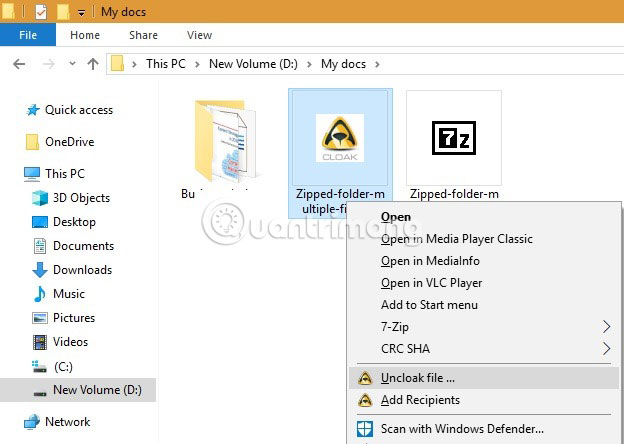The width and height of the screenshot is (624, 444).
Task: Select Downloads in navigation pane
Action: [x=82, y=270]
